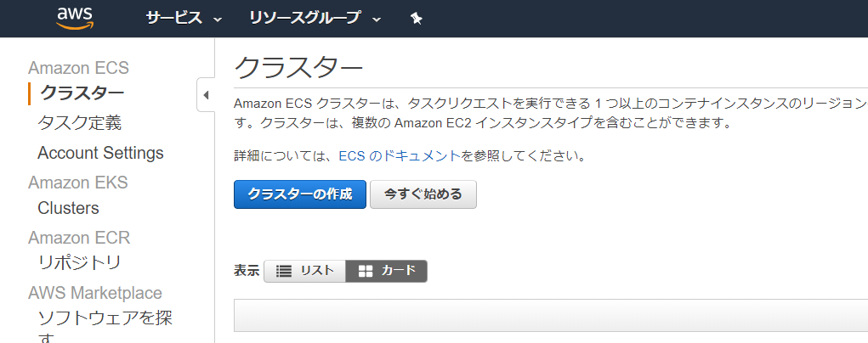Click the クラスターの作成 button

click(300, 194)
